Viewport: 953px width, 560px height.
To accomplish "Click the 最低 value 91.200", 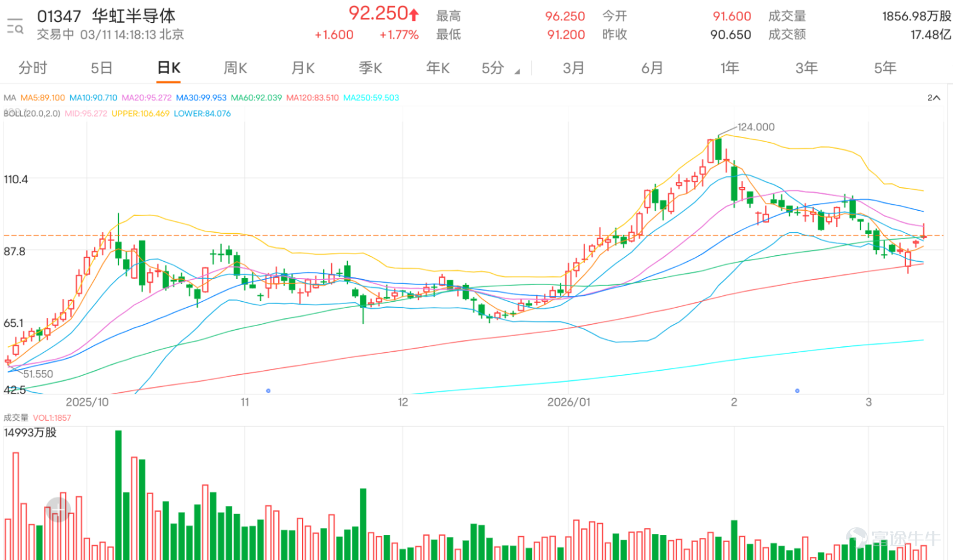I will click(x=566, y=35).
